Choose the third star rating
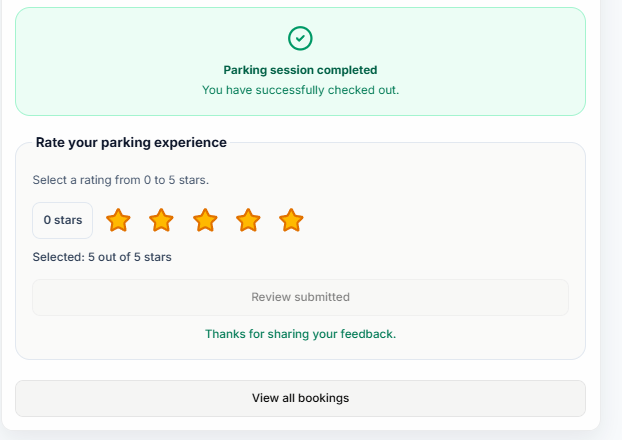 (205, 220)
